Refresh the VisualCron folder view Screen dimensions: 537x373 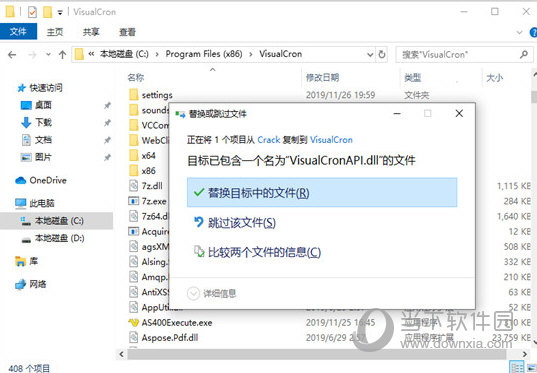pos(382,54)
